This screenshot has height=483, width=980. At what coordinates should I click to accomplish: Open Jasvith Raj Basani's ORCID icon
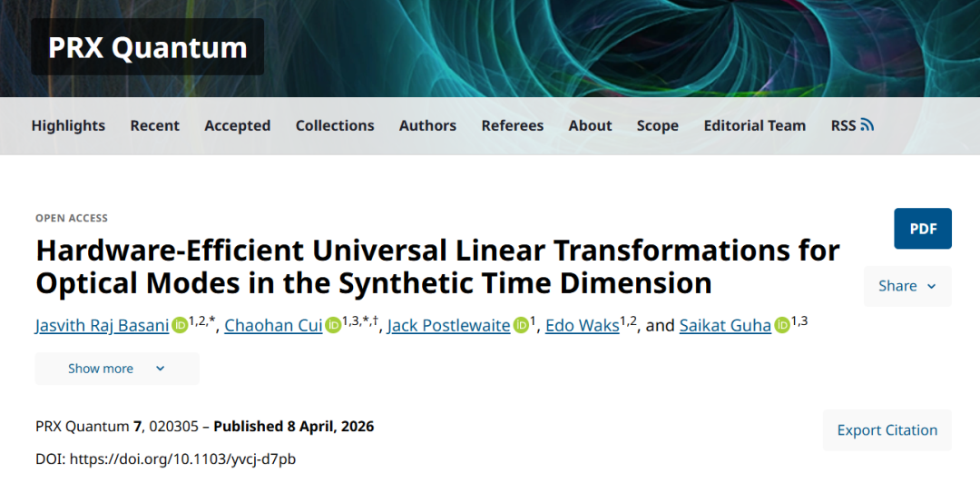tap(180, 325)
